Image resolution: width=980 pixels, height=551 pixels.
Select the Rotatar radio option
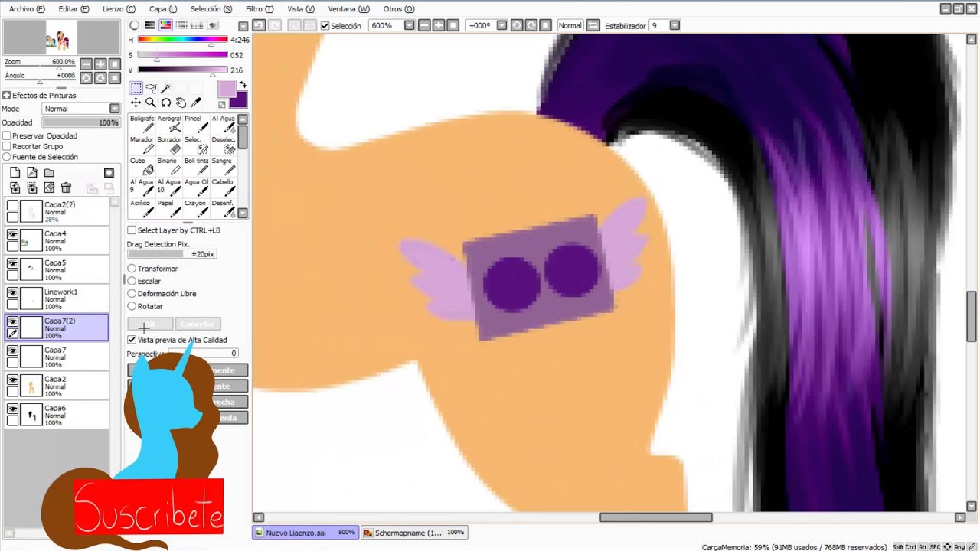[132, 306]
